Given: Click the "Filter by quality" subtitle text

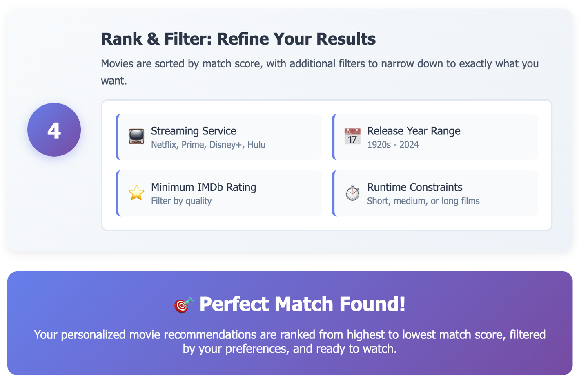Looking at the screenshot, I should [x=181, y=201].
